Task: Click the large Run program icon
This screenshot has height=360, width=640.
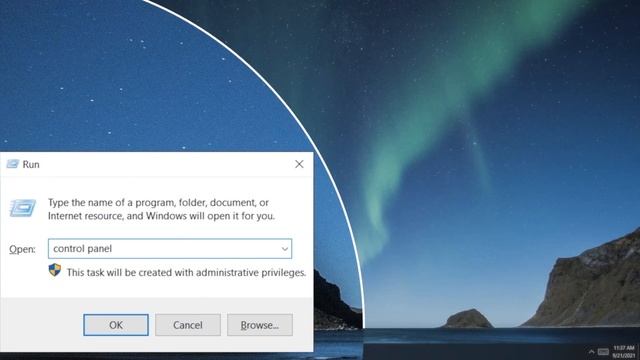Action: [x=23, y=208]
